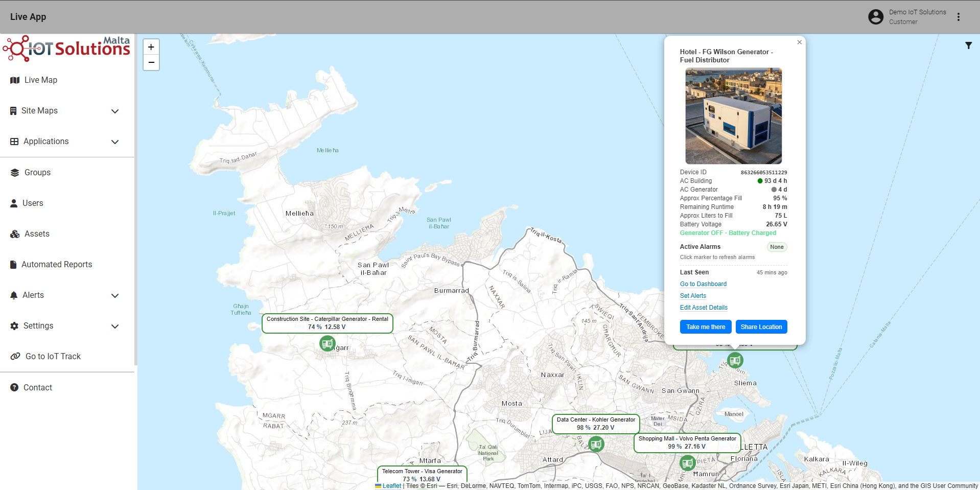Expand the Site Maps chevron

115,111
